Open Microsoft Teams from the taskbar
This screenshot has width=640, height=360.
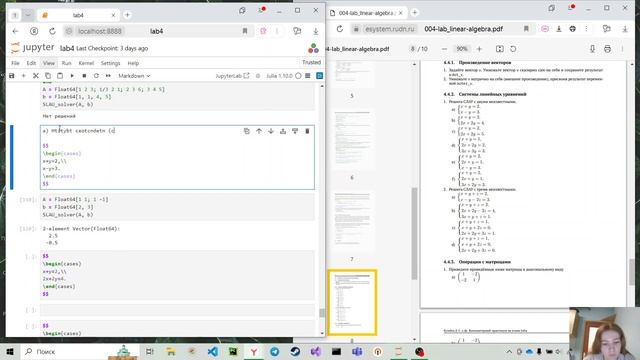357,351
